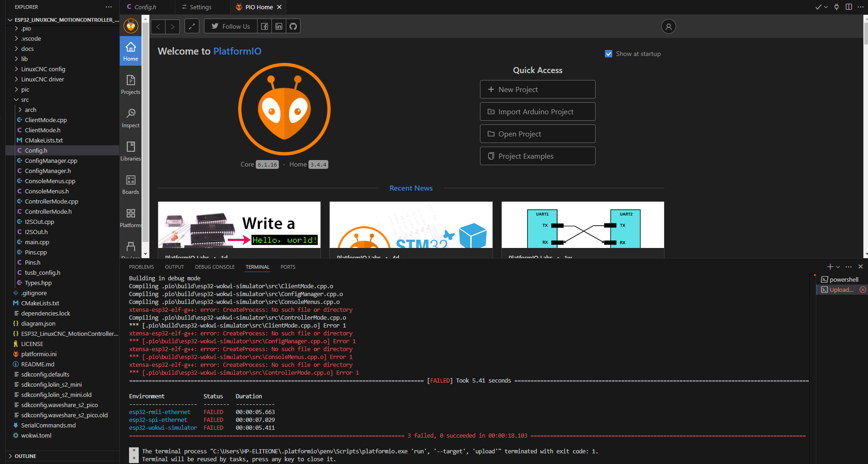Switch to the PORTS panel tab

(x=288, y=267)
